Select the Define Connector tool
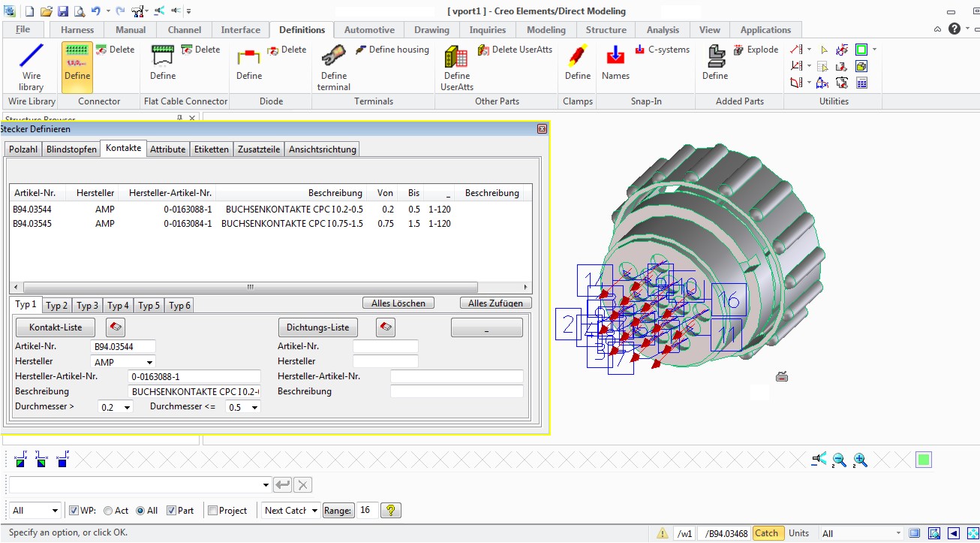The image size is (980, 543). click(76, 66)
